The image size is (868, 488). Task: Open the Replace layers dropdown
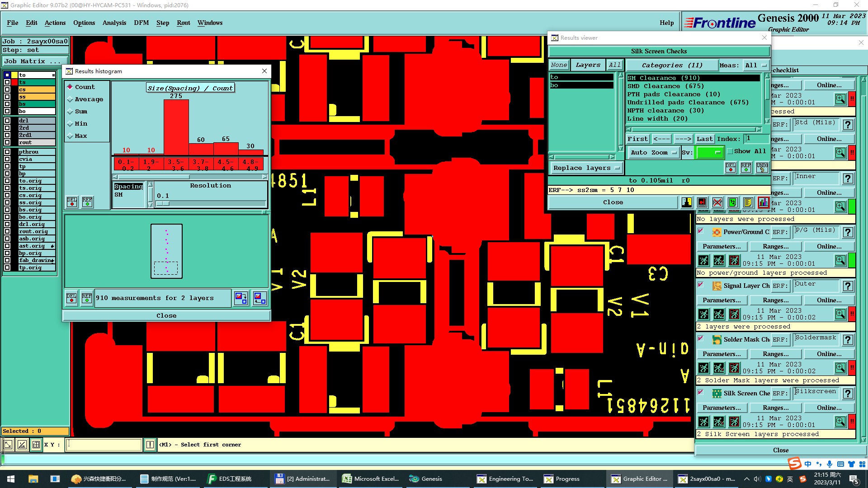(586, 168)
